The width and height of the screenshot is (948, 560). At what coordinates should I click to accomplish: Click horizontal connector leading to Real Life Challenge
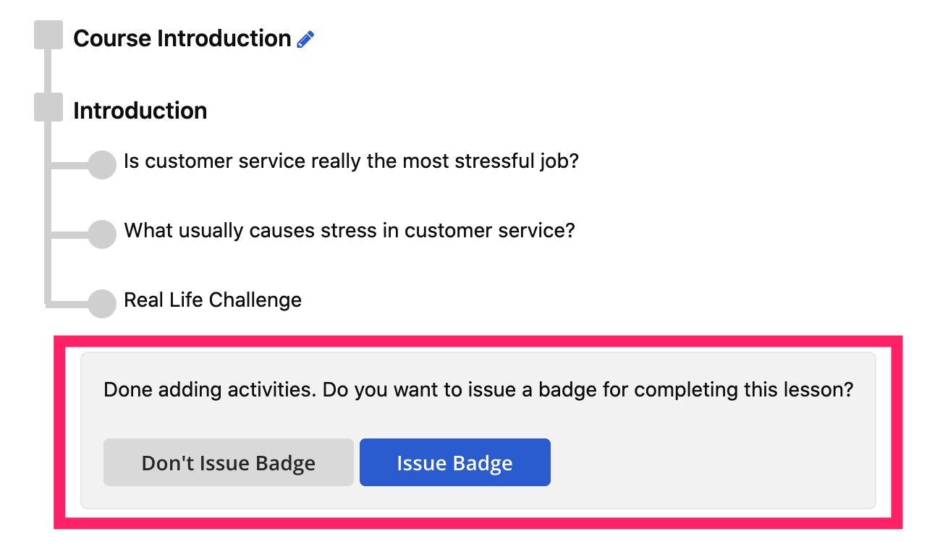point(68,304)
